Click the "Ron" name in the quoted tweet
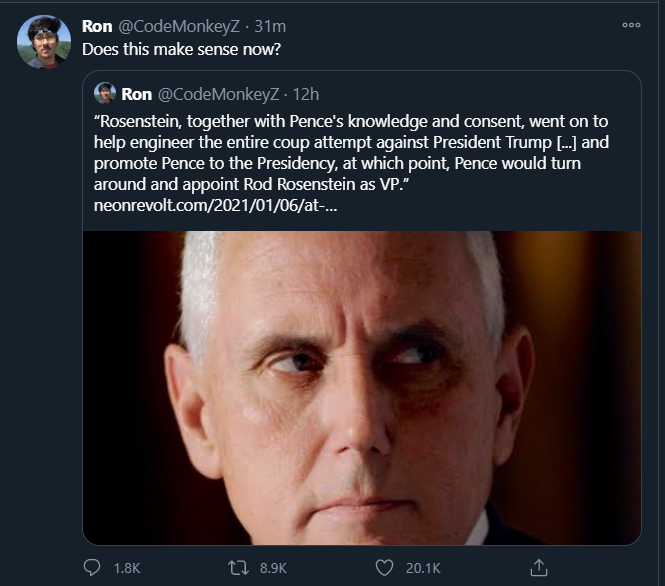The image size is (665, 586). (136, 94)
